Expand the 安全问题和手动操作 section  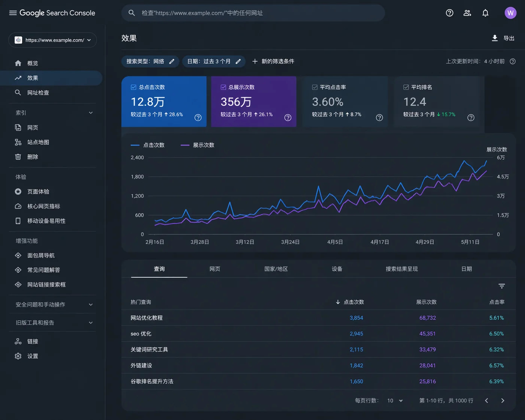(x=52, y=304)
